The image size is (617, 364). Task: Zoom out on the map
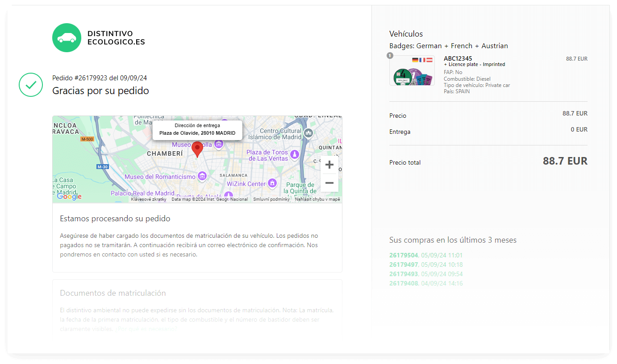click(x=329, y=183)
